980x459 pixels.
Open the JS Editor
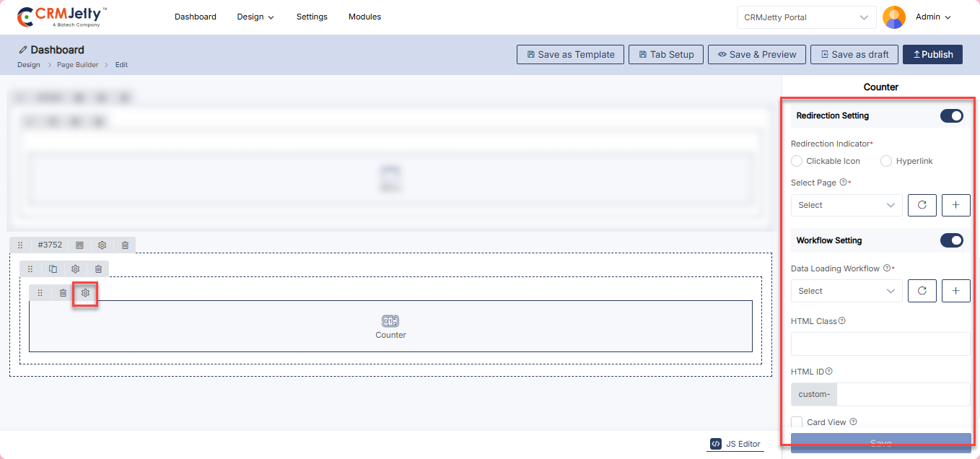[x=735, y=444]
